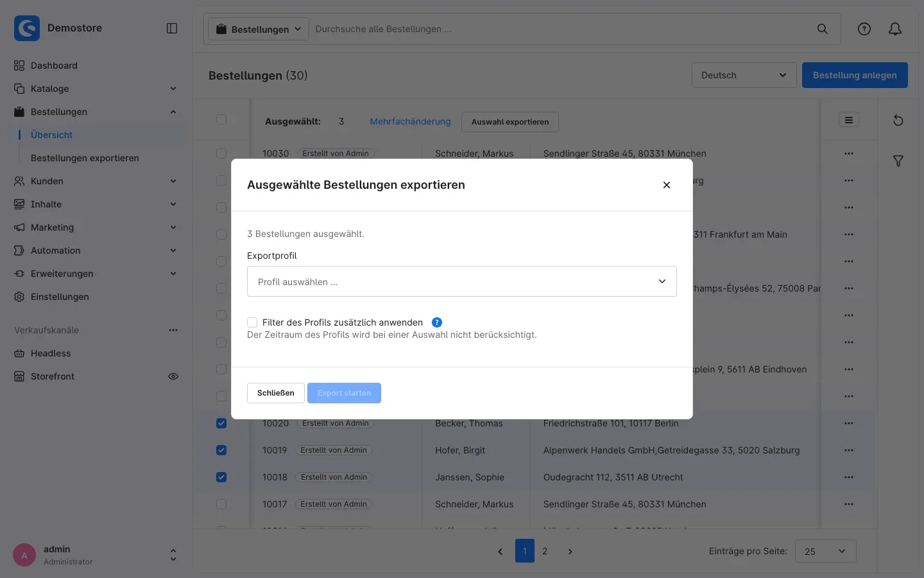Click the blue help icon beside the filter option
The image size is (924, 578).
tap(437, 322)
